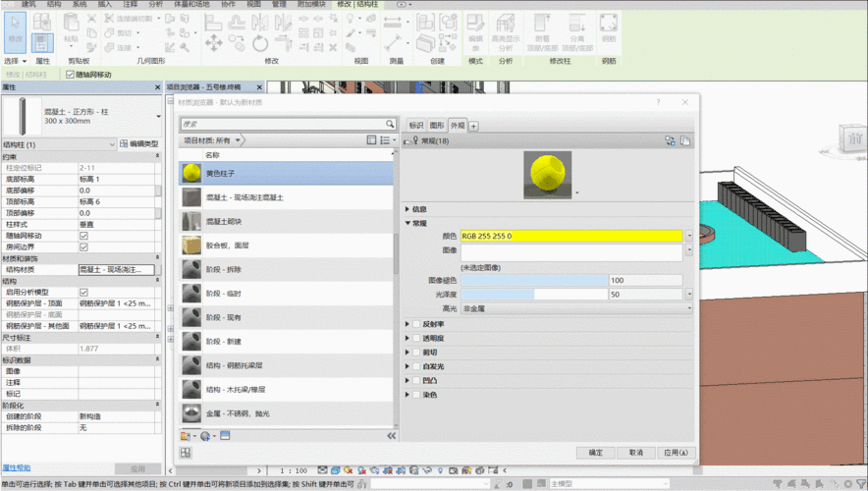Click the duplicate asset icon at top right
868x491 pixels.
point(684,141)
